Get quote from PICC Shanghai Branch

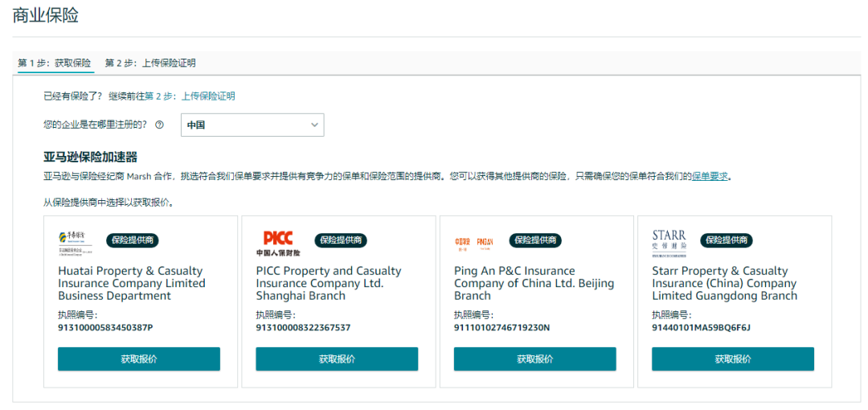click(337, 359)
